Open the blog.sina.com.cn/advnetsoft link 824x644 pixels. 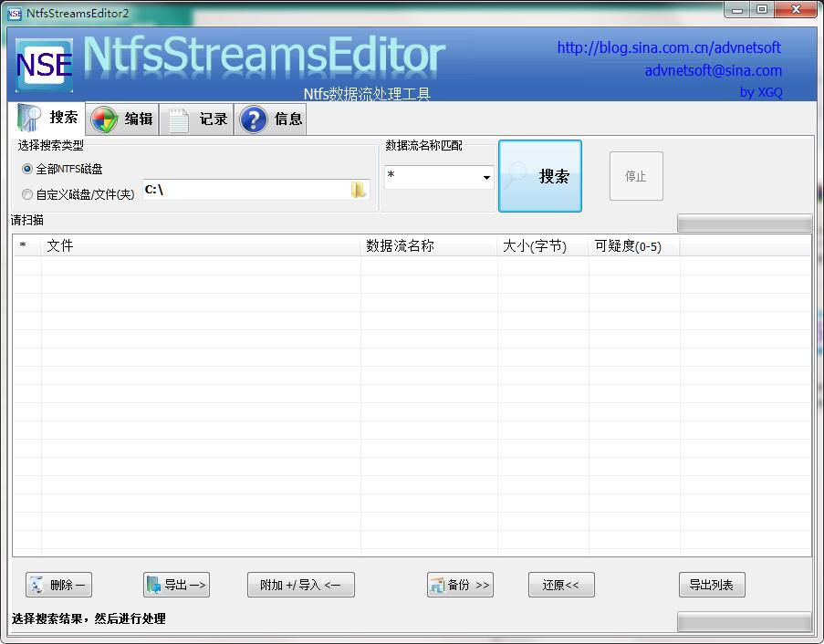click(x=669, y=47)
